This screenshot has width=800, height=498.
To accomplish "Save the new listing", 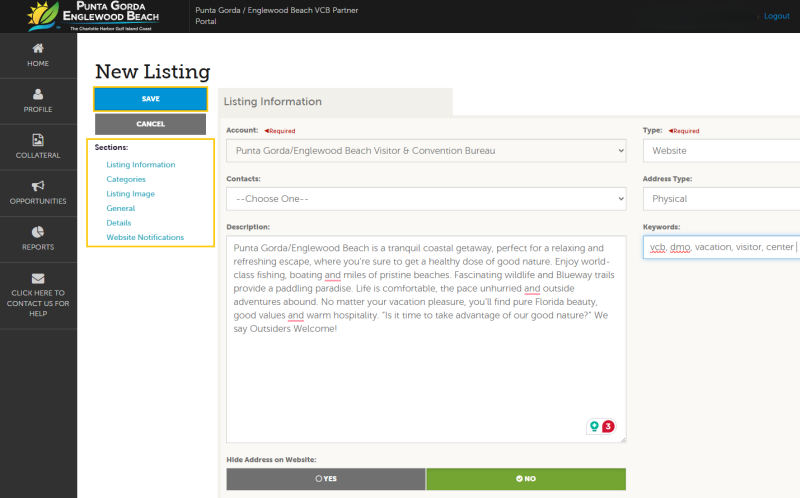I will [151, 98].
